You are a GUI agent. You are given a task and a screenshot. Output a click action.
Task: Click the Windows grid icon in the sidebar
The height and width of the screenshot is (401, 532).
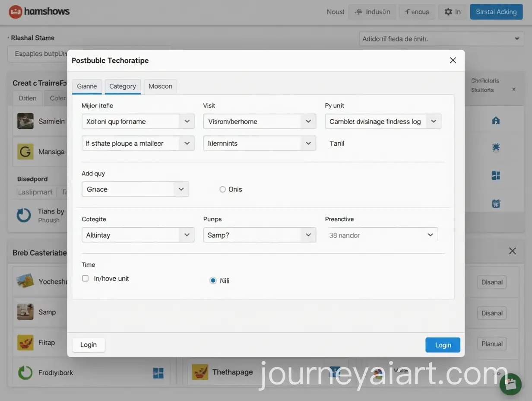point(495,175)
